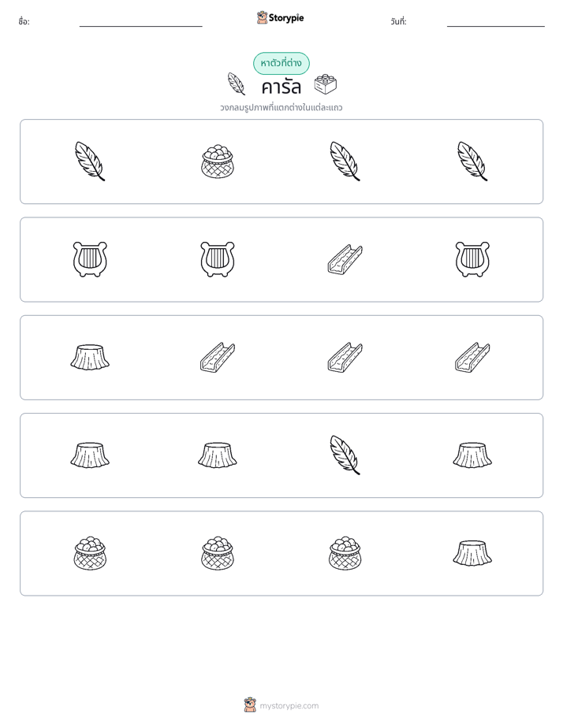The image size is (563, 728).
Task: Click the last trough in the third row
Action: (x=472, y=358)
